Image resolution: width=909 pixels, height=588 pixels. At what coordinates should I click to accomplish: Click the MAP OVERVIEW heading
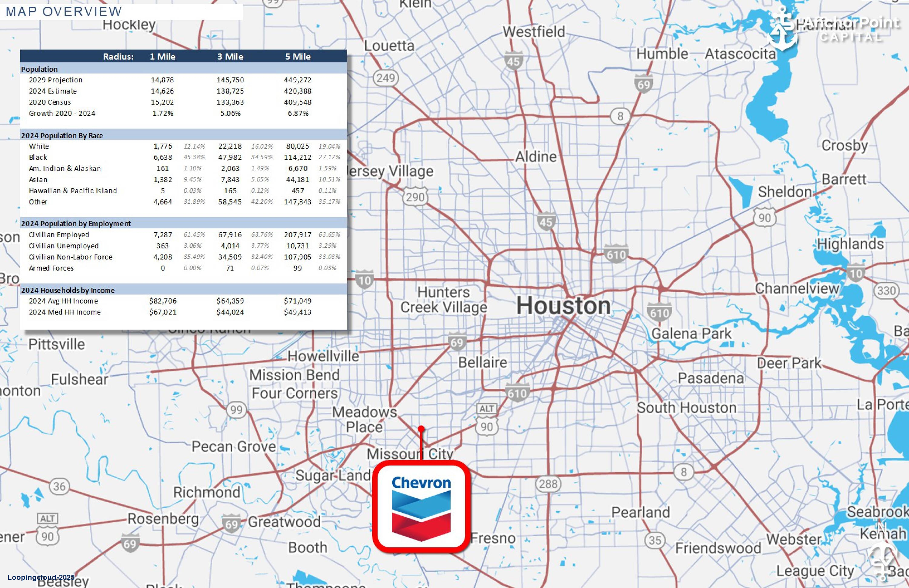tap(63, 12)
